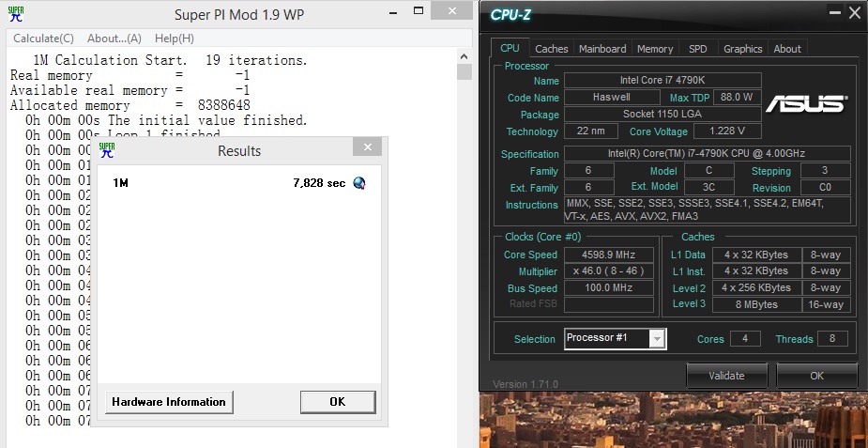The height and width of the screenshot is (448, 868).
Task: Click the Super PI icon in Results dialog
Action: (x=106, y=150)
